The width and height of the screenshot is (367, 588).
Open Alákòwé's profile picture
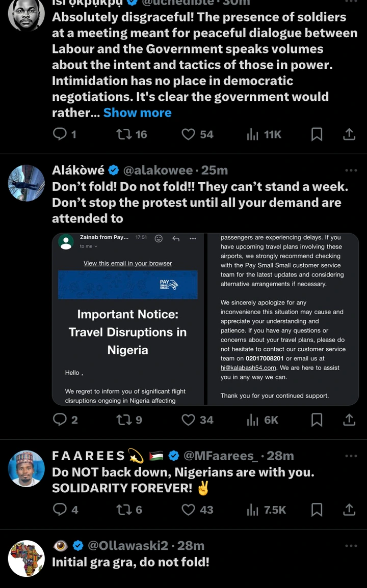click(27, 183)
